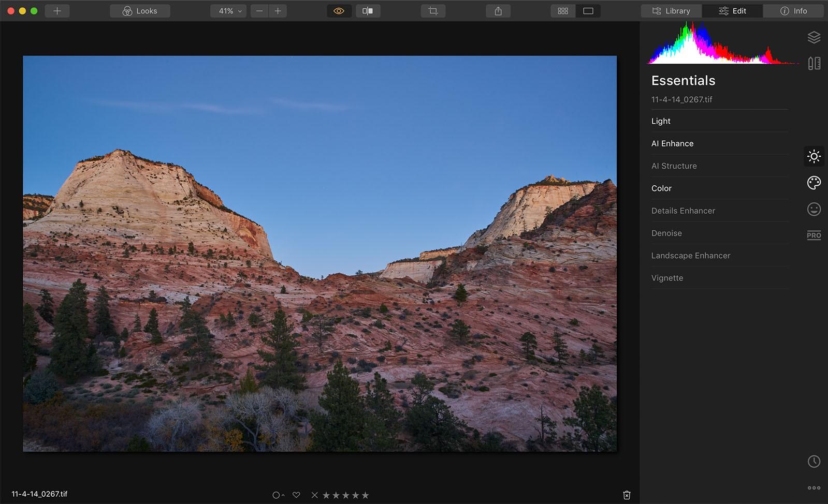828x504 pixels.
Task: Toggle the favorite heart flag
Action: (296, 495)
